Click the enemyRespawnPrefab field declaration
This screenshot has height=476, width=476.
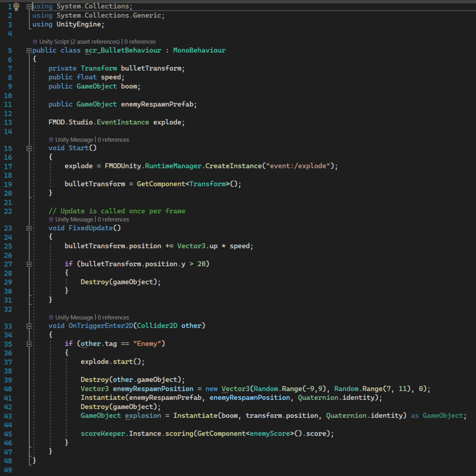(x=157, y=104)
